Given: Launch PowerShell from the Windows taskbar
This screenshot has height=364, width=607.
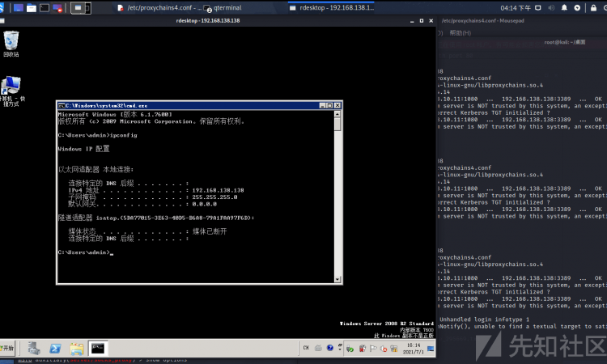Looking at the screenshot, I should (x=55, y=349).
